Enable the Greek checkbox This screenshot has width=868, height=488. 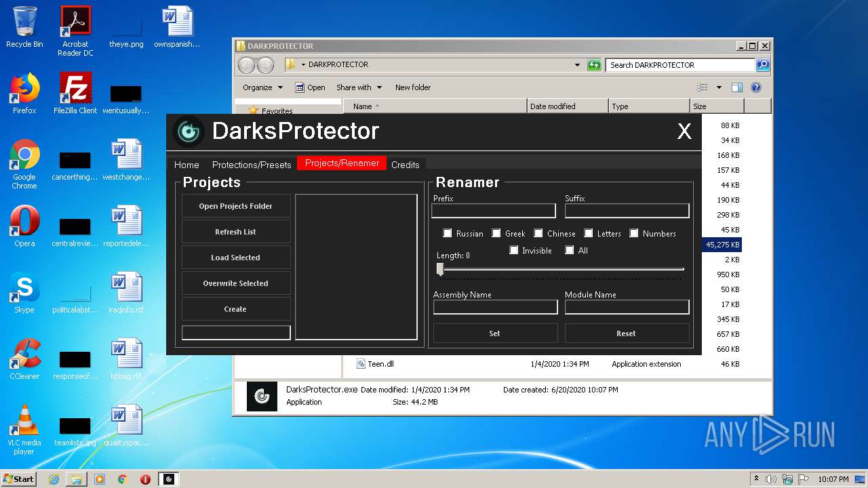[x=496, y=233]
